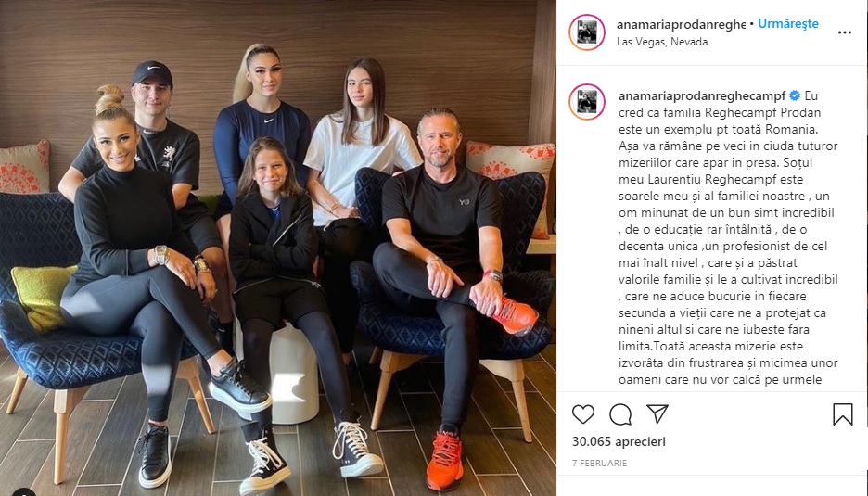Open Las Vegas, Nevada location page
The width and height of the screenshot is (868, 496).
click(x=662, y=42)
